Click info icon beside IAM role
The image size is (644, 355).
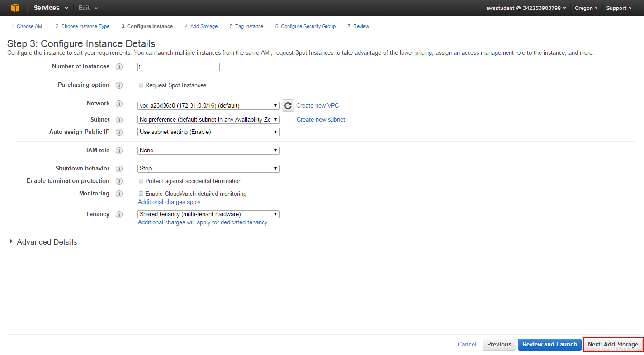119,151
